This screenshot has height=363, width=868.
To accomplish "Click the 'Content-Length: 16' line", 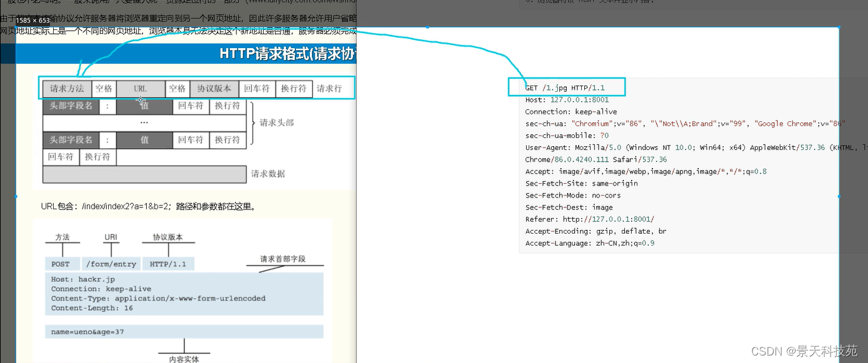I will coord(92,308).
